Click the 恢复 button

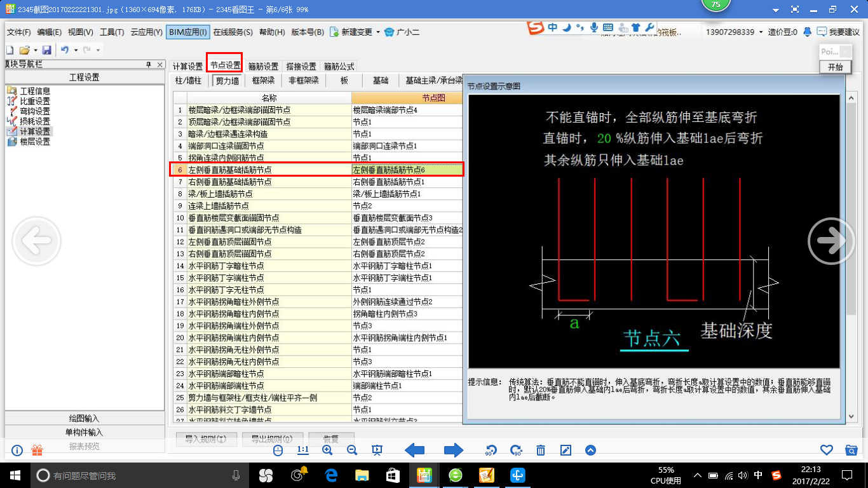[331, 438]
